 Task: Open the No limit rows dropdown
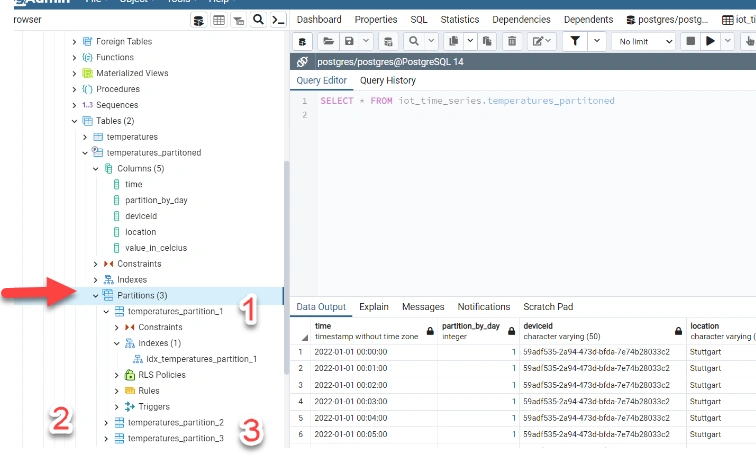pyautogui.click(x=644, y=41)
